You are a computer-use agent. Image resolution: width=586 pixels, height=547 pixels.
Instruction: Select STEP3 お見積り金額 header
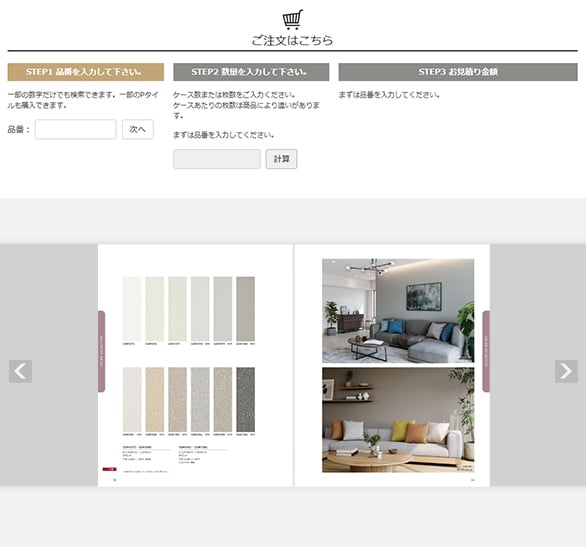click(458, 72)
